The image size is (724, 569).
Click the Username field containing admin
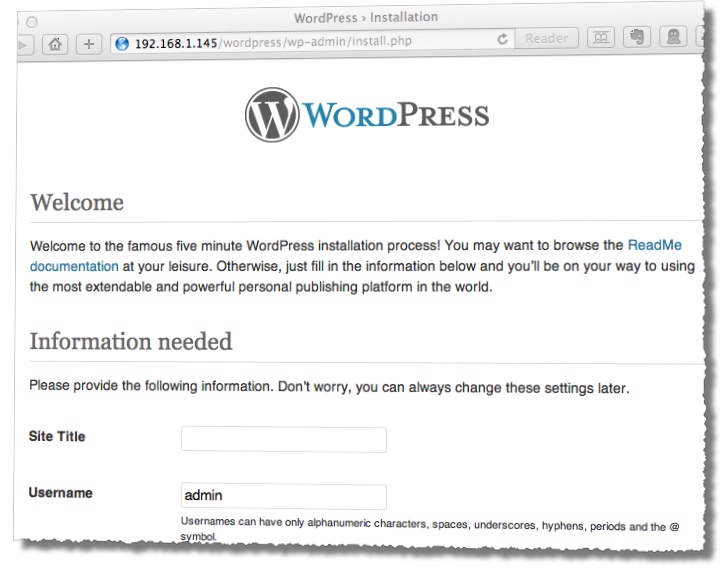pyautogui.click(x=284, y=496)
